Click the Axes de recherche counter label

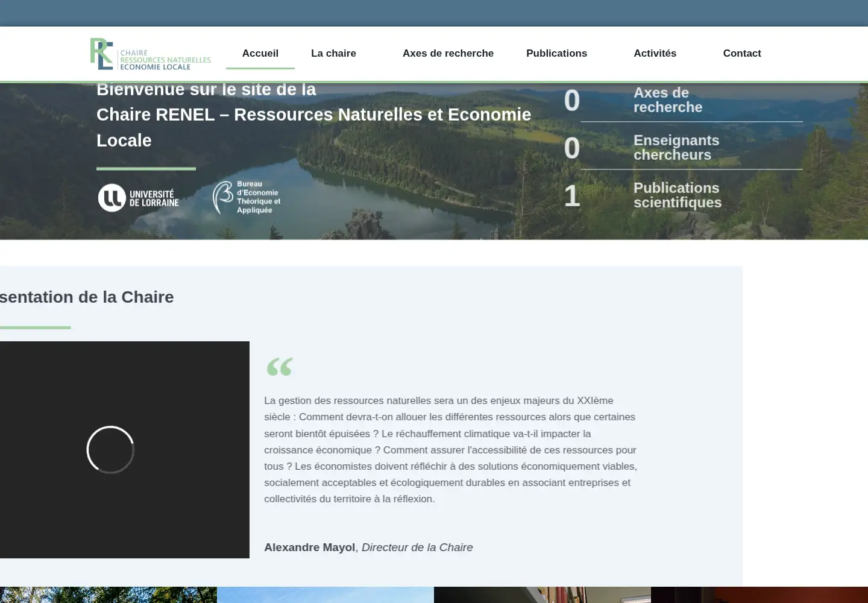[668, 100]
